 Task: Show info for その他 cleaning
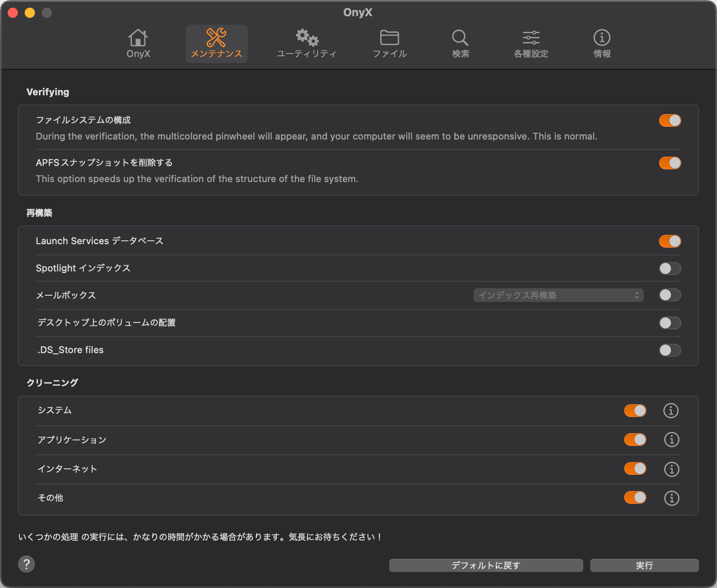(672, 498)
